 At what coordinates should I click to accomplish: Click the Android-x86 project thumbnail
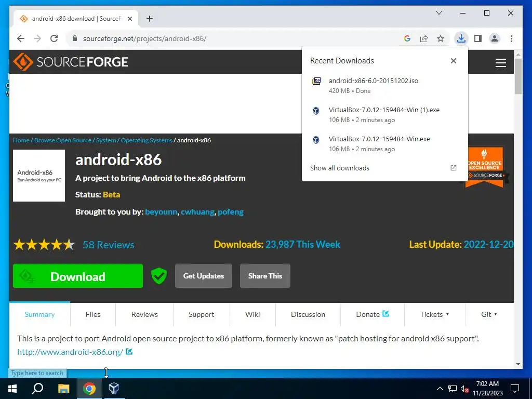click(x=39, y=176)
